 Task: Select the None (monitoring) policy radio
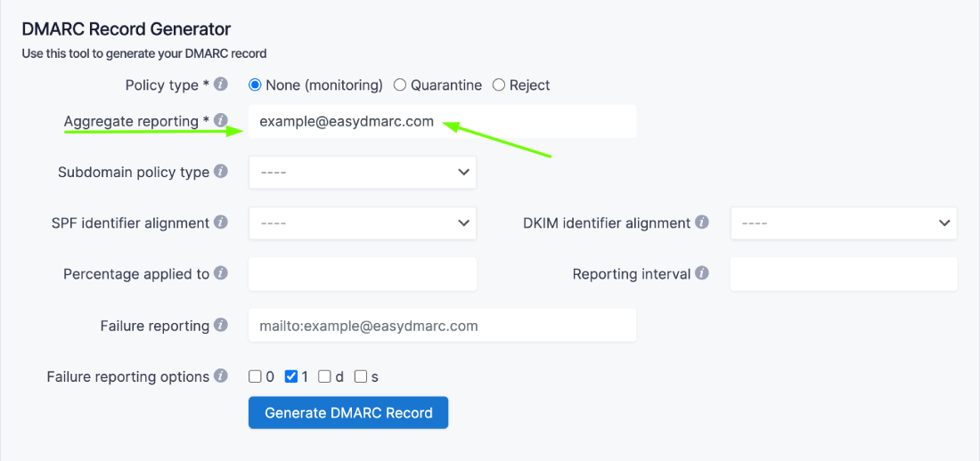[x=255, y=85]
